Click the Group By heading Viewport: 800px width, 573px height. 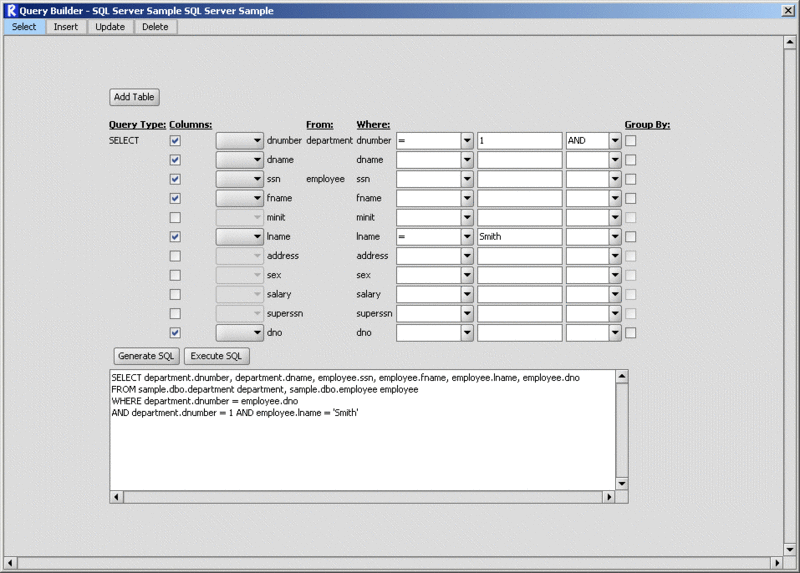647,124
